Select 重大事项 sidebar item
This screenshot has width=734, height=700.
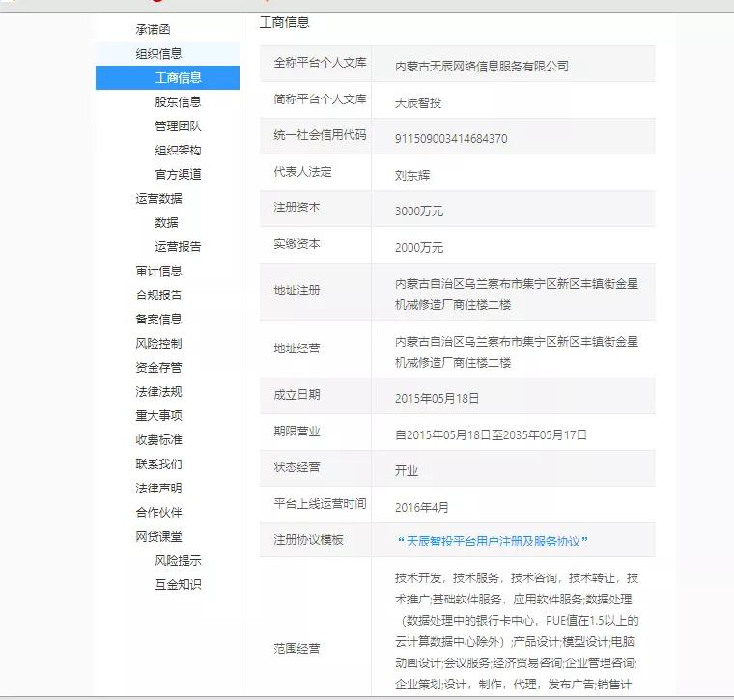(158, 415)
